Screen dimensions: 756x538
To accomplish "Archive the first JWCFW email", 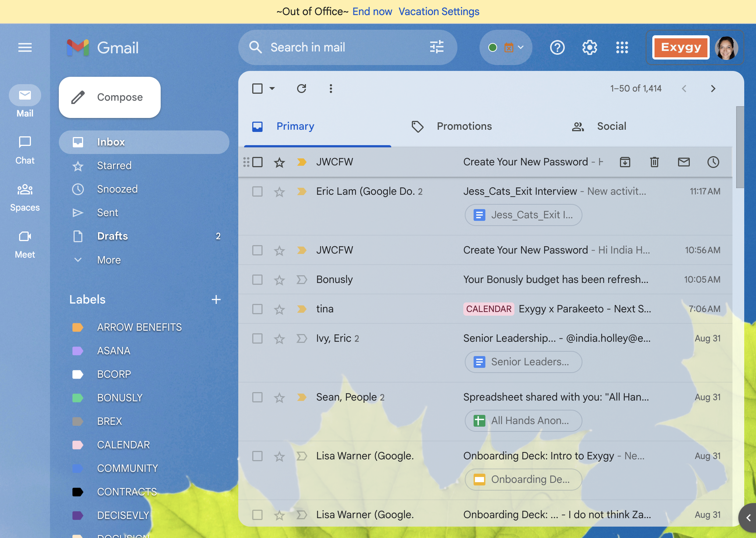I will [625, 162].
